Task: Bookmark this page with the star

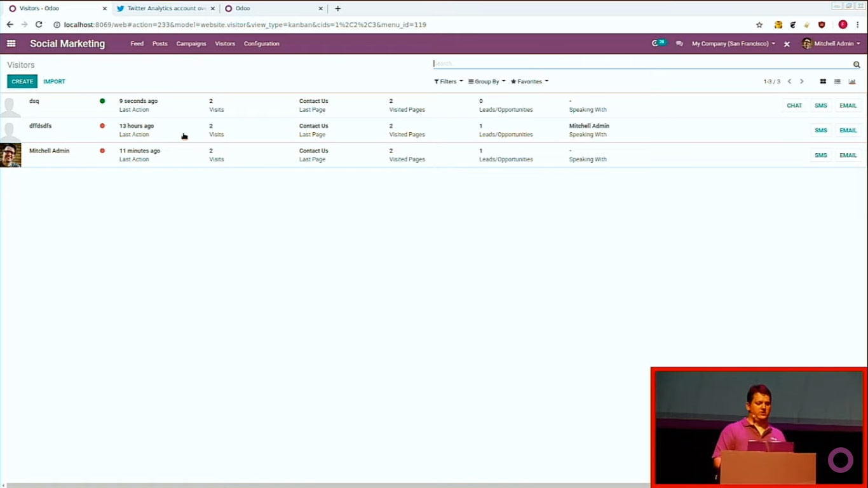Action: tap(759, 25)
